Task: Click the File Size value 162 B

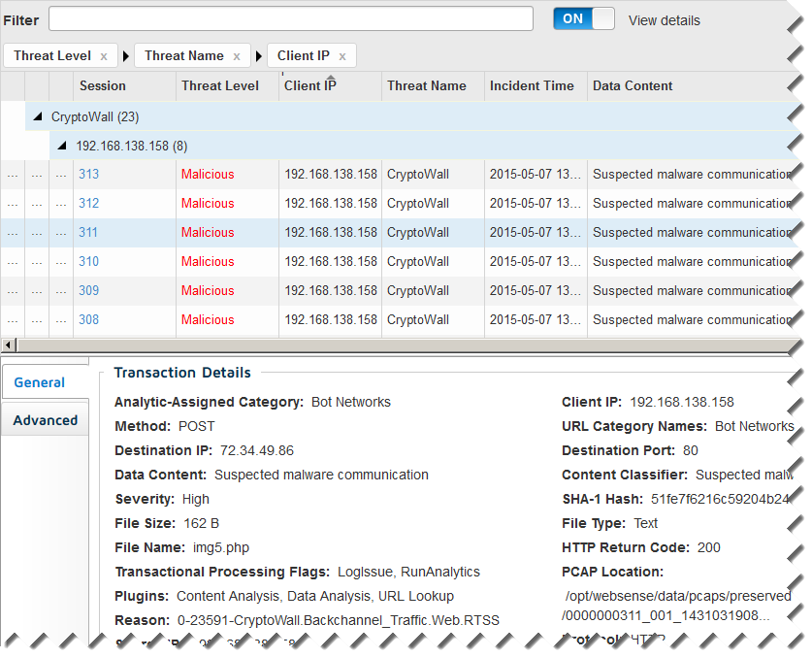Action: point(202,523)
